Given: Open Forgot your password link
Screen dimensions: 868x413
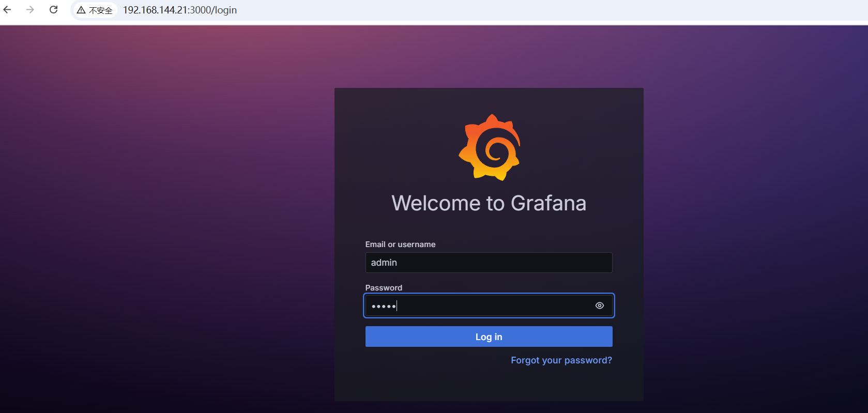Looking at the screenshot, I should [561, 360].
